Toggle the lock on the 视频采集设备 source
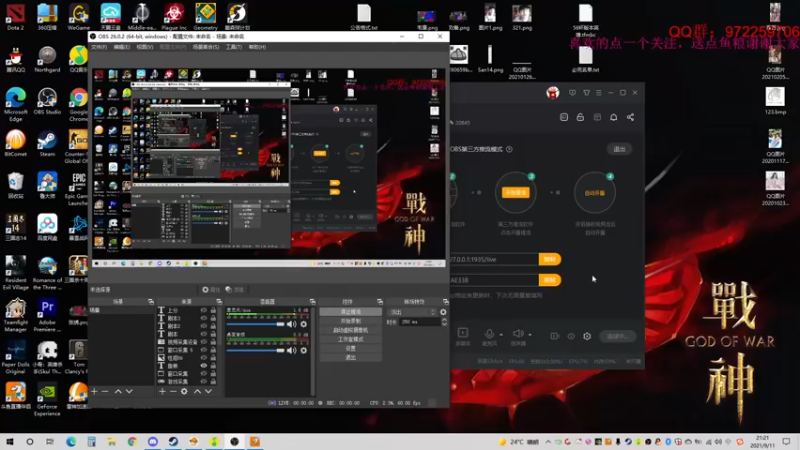This screenshot has width=800, height=450. (x=213, y=342)
